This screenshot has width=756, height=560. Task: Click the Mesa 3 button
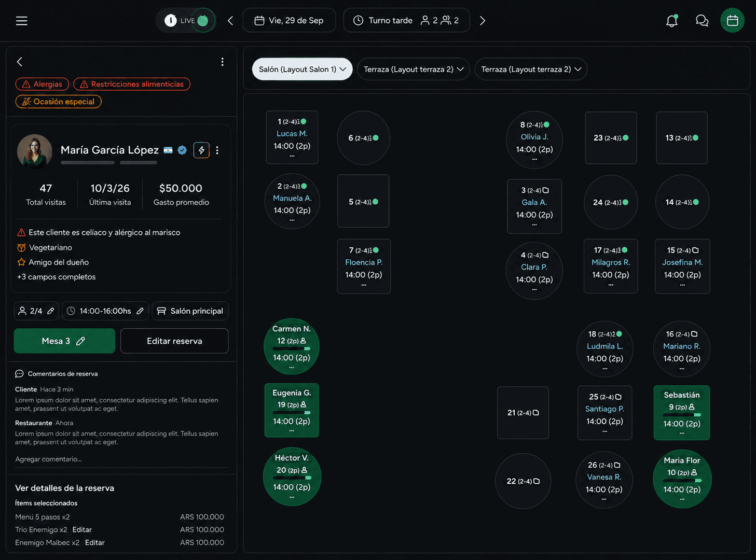click(x=64, y=341)
